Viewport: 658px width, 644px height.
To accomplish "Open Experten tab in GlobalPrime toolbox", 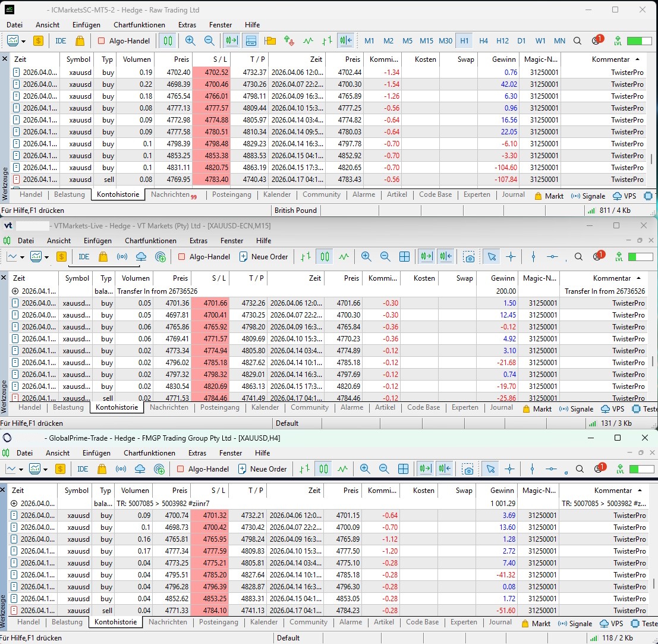I will pos(464,622).
